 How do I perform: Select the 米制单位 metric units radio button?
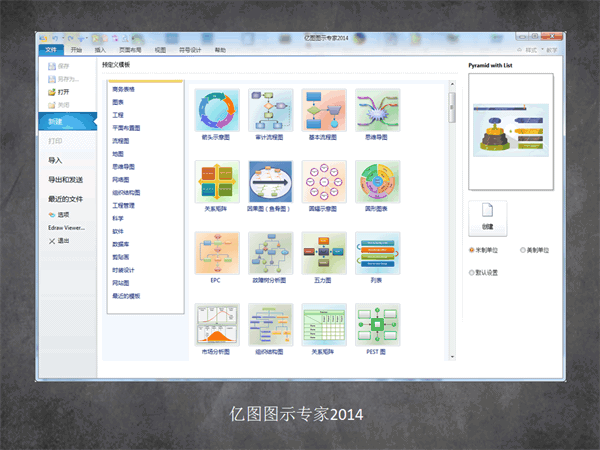tap(472, 250)
